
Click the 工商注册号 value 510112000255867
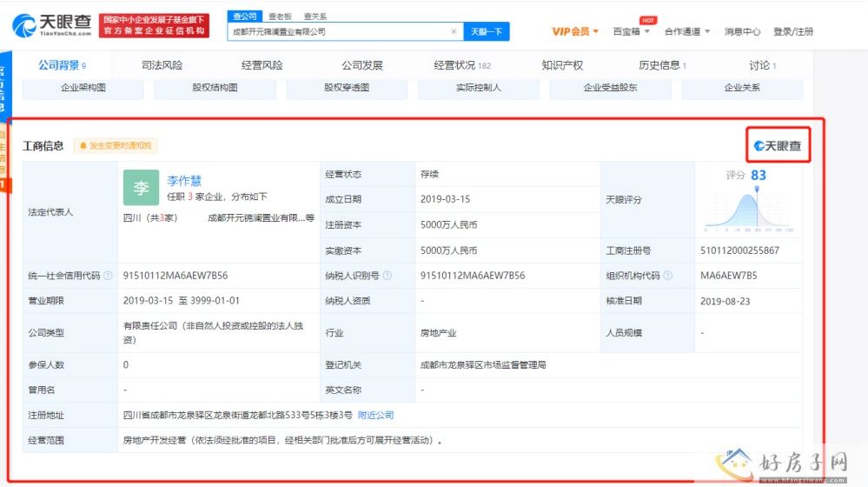pos(739,250)
